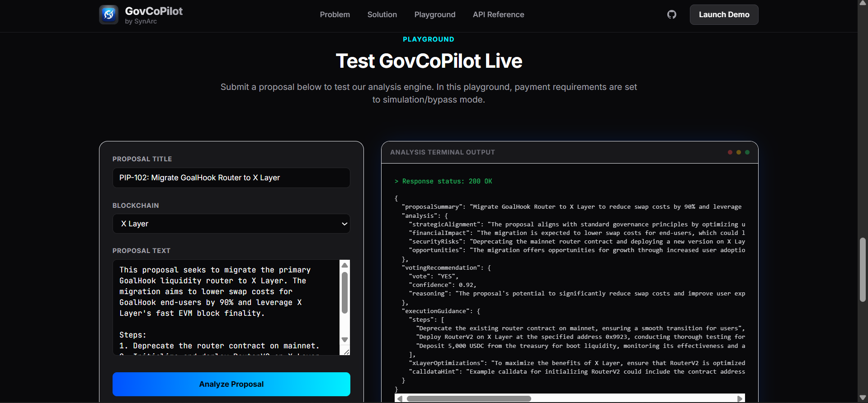Viewport: 868px width, 403px height.
Task: Click the textarea resize grip corner
Action: 346,351
